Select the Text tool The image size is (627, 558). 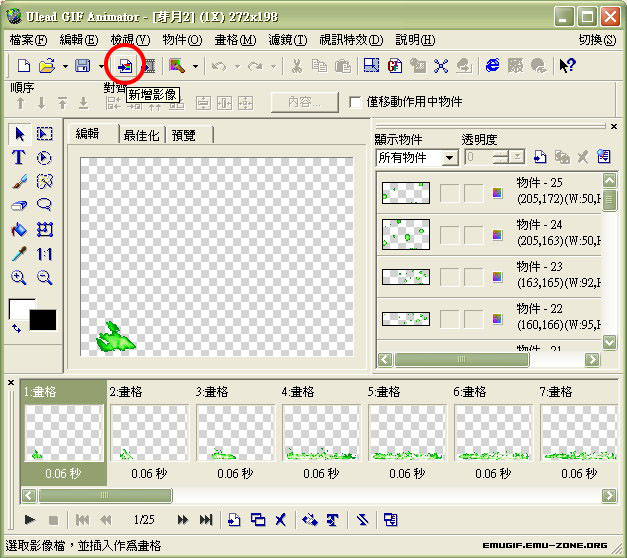tap(19, 158)
